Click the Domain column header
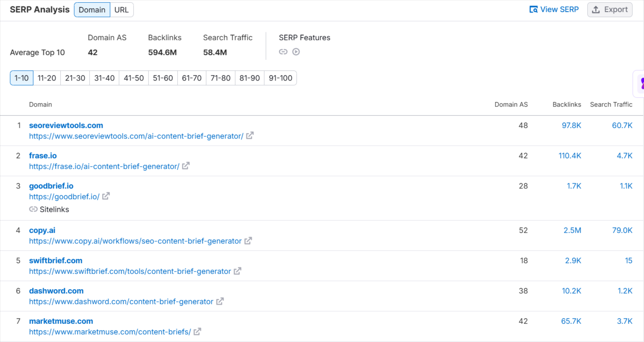 tap(41, 104)
